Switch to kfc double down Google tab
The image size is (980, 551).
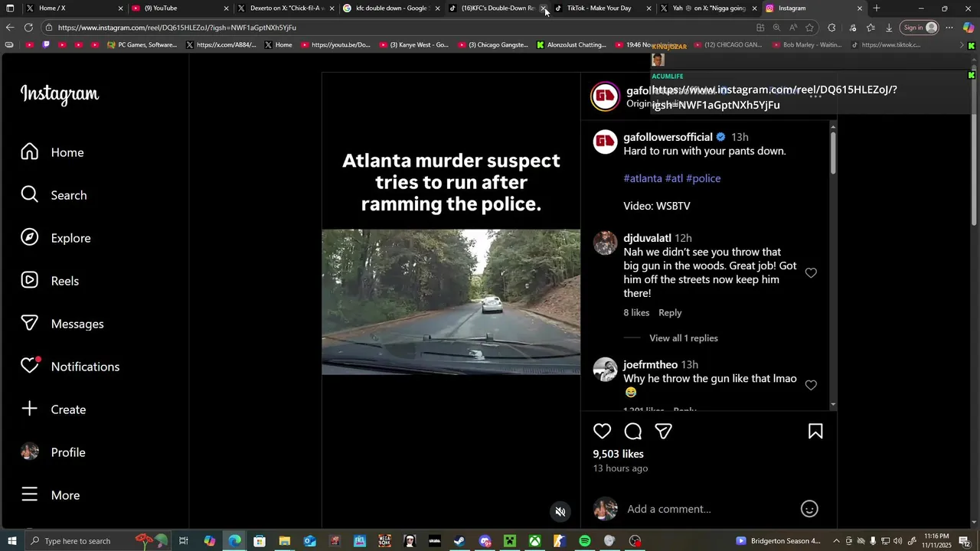391,8
